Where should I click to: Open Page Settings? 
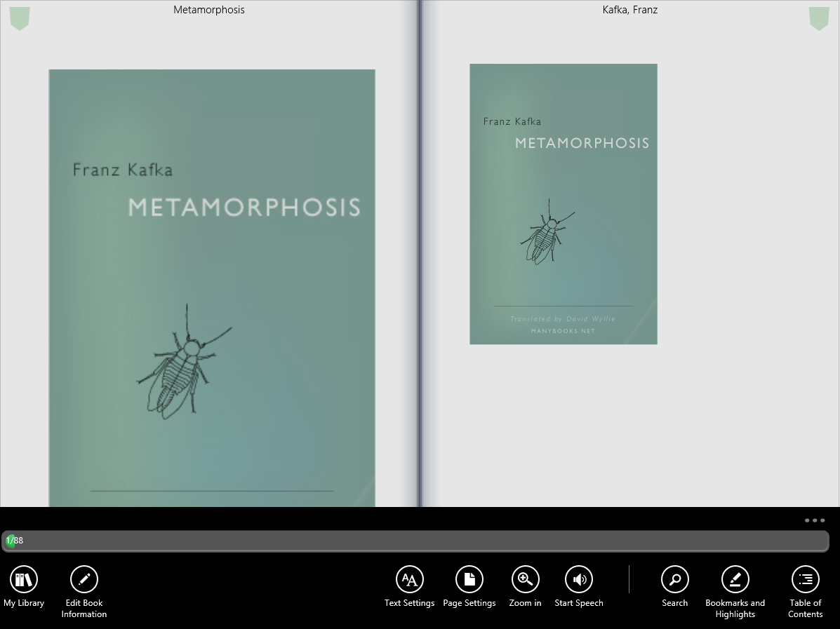[469, 580]
